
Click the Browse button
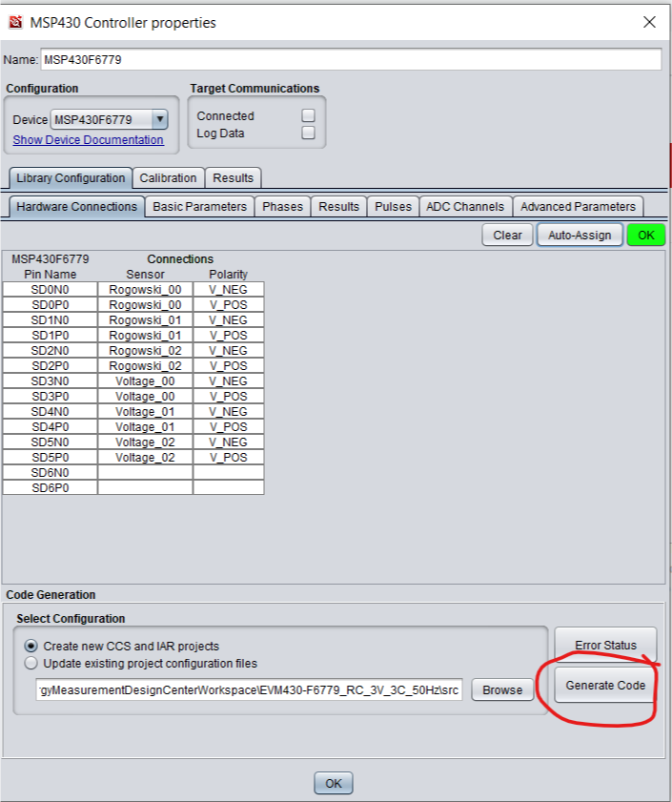(x=502, y=690)
